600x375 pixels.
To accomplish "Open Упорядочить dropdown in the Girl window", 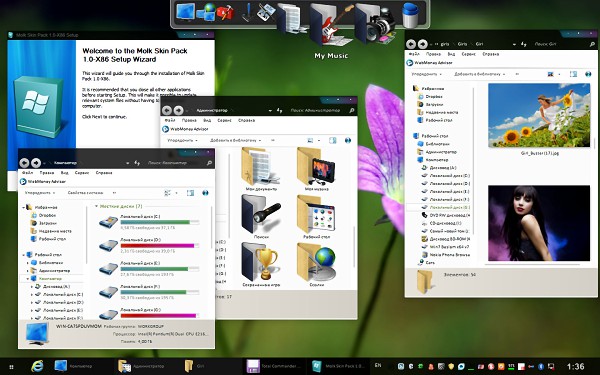I will tap(427, 74).
